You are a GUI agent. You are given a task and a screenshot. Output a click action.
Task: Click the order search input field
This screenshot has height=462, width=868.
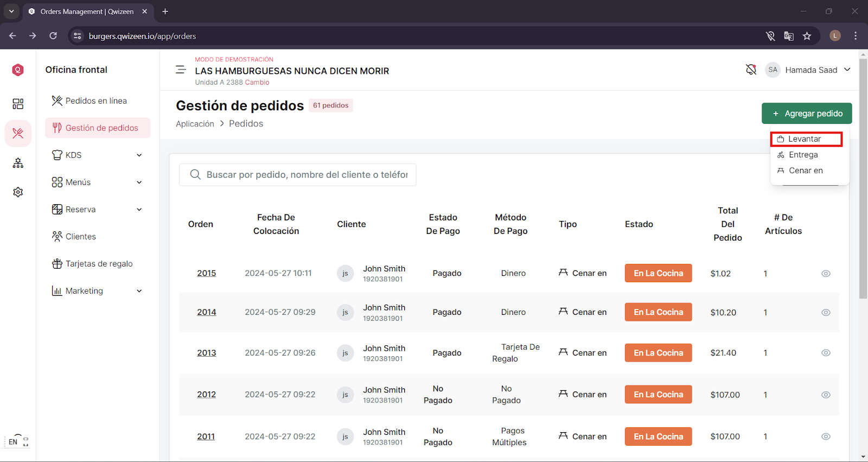pyautogui.click(x=297, y=175)
